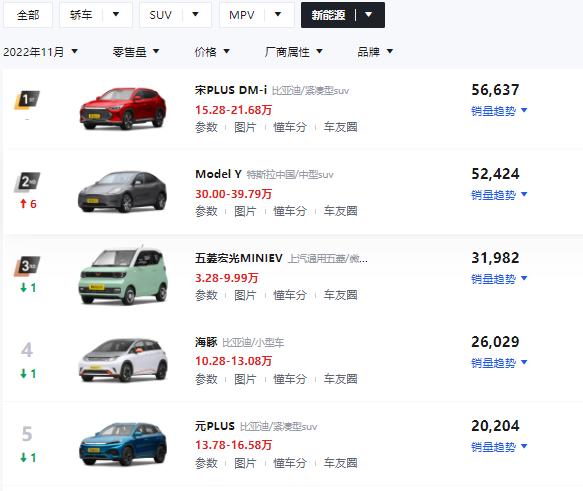Click the green down arrow for 元PLUS
This screenshot has width=583, height=491.
(23, 458)
